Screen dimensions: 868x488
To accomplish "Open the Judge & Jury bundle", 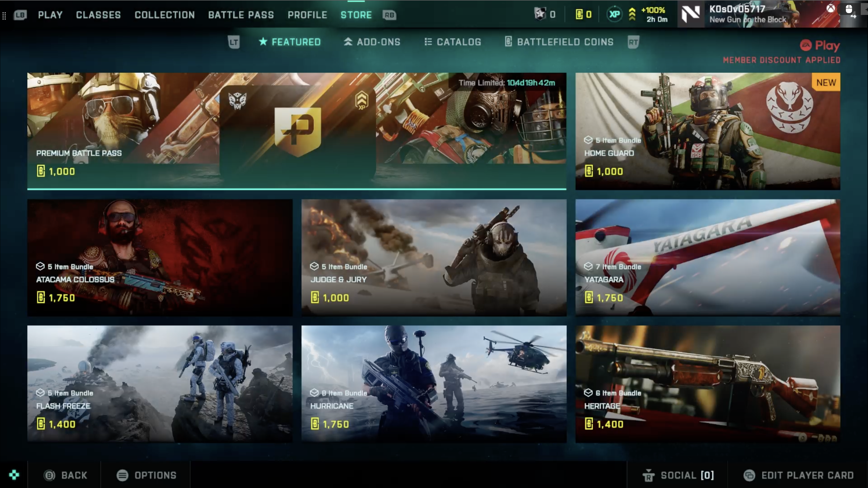I will (434, 258).
